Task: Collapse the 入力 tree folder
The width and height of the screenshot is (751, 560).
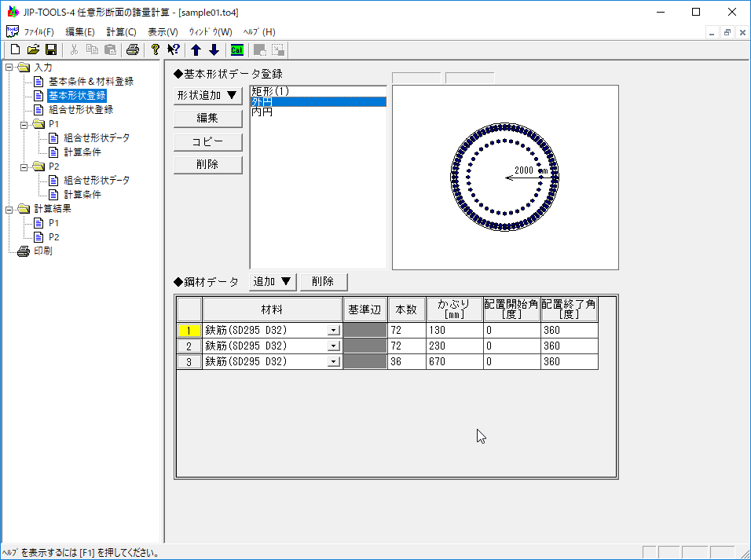Action: [9, 68]
